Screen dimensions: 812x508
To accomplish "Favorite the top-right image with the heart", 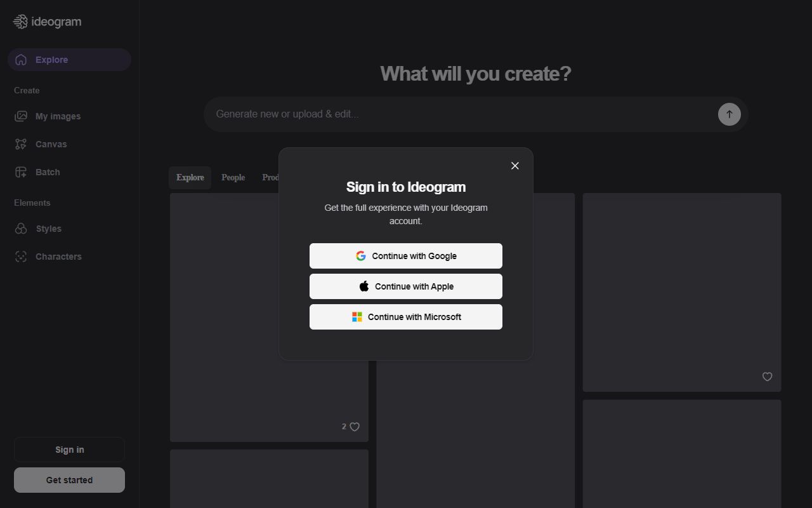I will 767,377.
